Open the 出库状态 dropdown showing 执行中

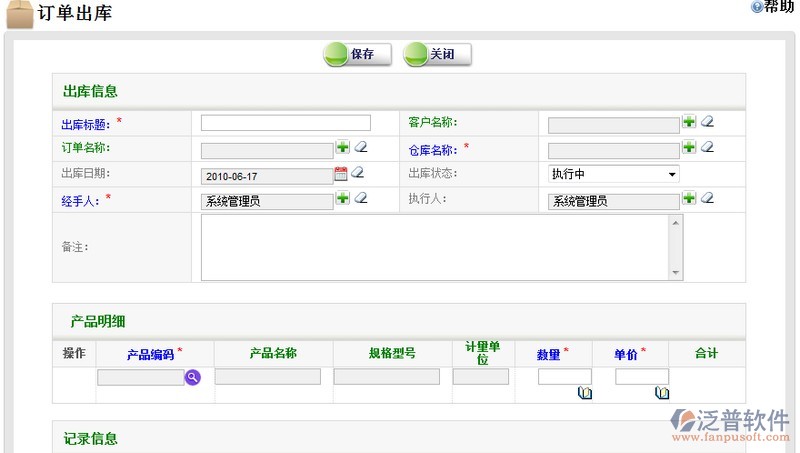(614, 174)
